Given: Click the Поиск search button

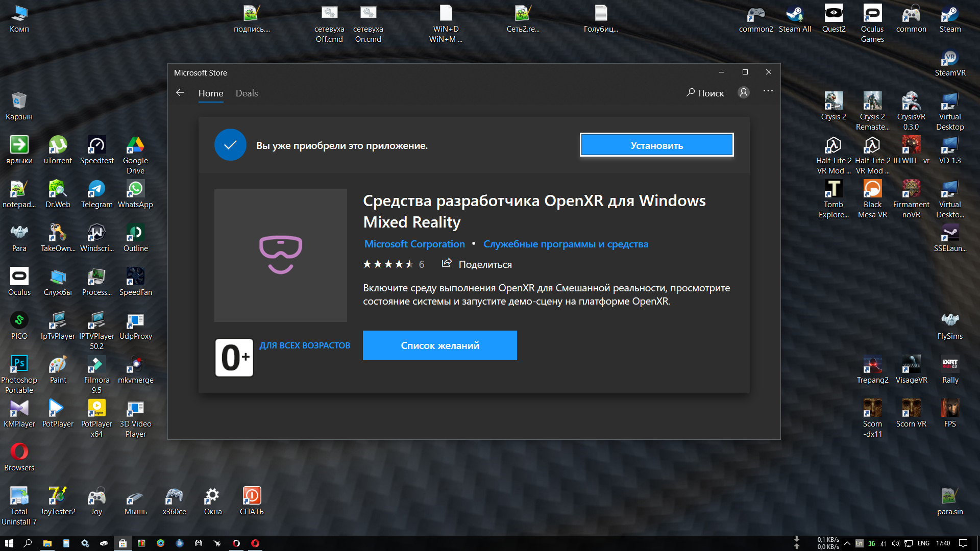Looking at the screenshot, I should coord(705,93).
